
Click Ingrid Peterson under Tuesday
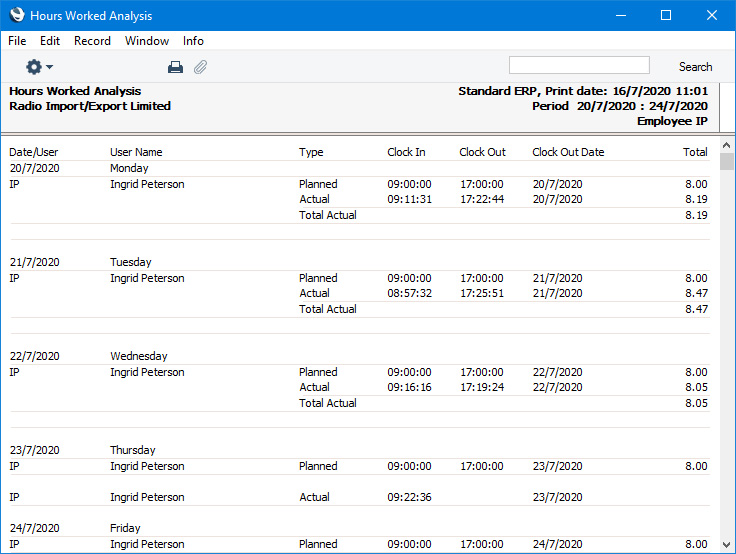click(x=147, y=278)
